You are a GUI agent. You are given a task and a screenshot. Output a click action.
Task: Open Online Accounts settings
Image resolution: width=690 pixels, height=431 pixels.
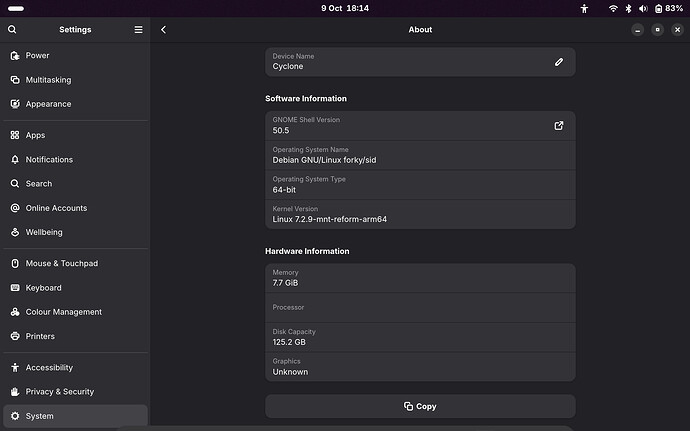75,208
